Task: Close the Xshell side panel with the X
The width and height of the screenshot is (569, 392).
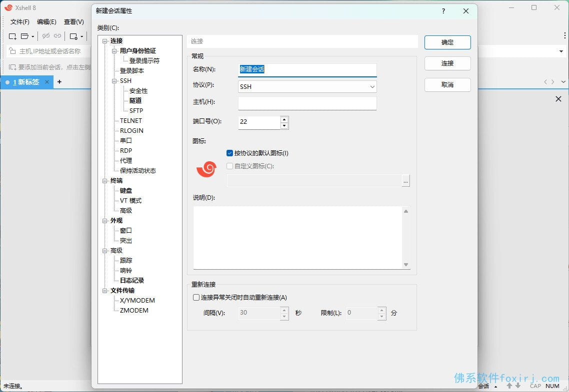Action: coord(558,99)
